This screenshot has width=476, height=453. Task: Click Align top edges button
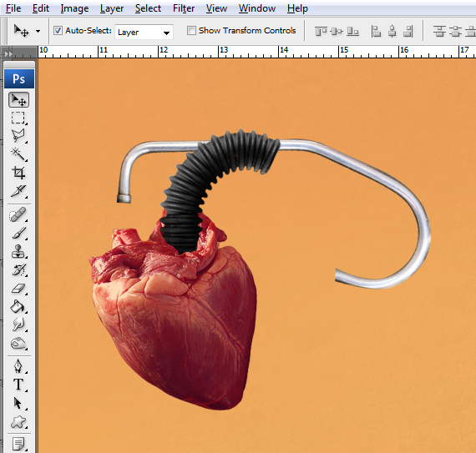[321, 31]
